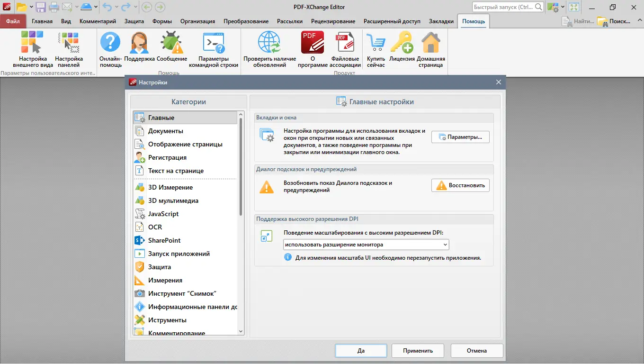Screen dimensions: 644x364
Task: Switch to the Защита ribbon tab
Action: 134,21
